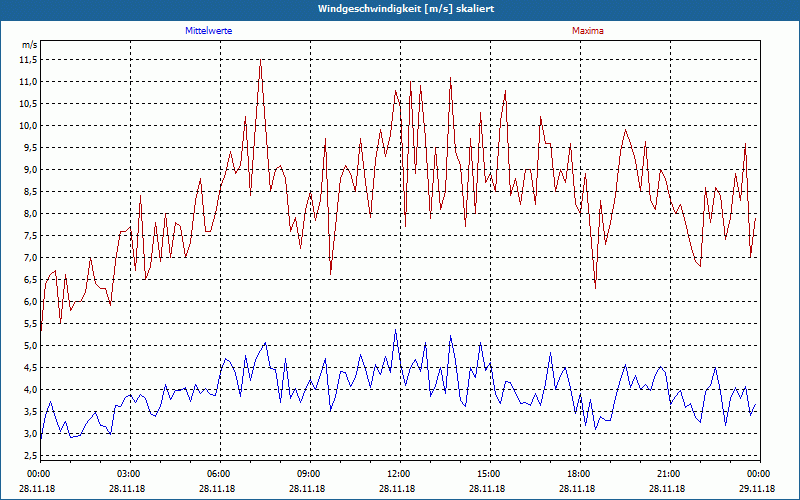Select the "4,5" y-axis value
The width and height of the screenshot is (800, 500).
click(x=31, y=367)
